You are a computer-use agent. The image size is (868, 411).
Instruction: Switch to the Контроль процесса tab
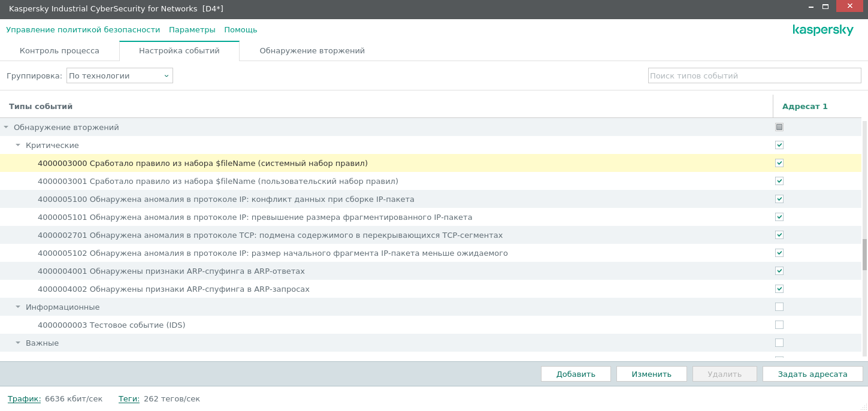click(59, 51)
